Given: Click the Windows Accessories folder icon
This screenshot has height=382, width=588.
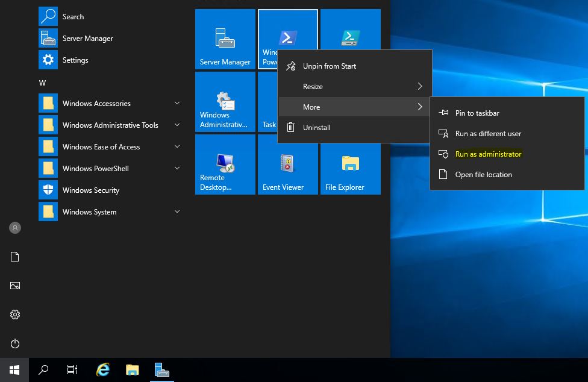Looking at the screenshot, I should point(48,103).
